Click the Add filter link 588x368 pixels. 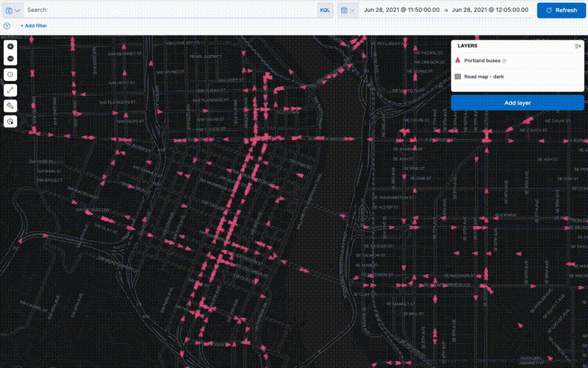(34, 25)
